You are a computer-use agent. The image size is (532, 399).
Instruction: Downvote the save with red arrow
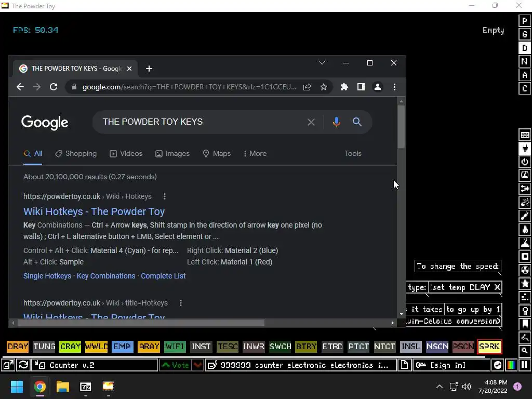198,365
